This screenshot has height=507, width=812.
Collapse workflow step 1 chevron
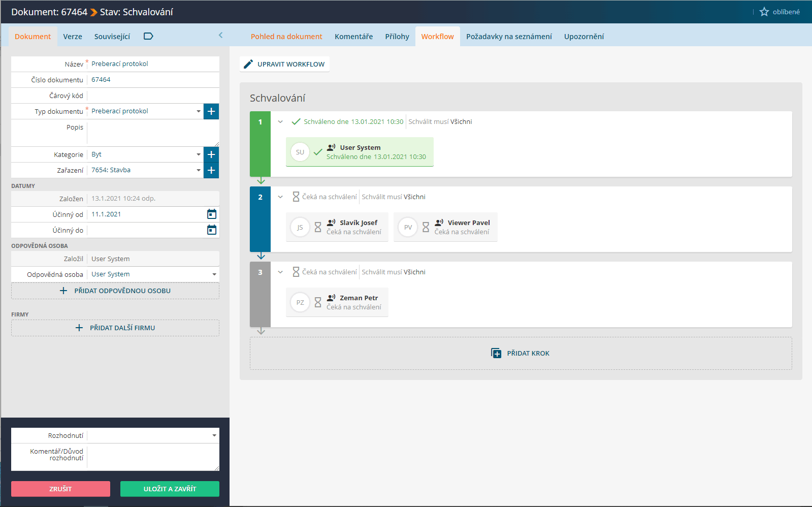coord(280,122)
